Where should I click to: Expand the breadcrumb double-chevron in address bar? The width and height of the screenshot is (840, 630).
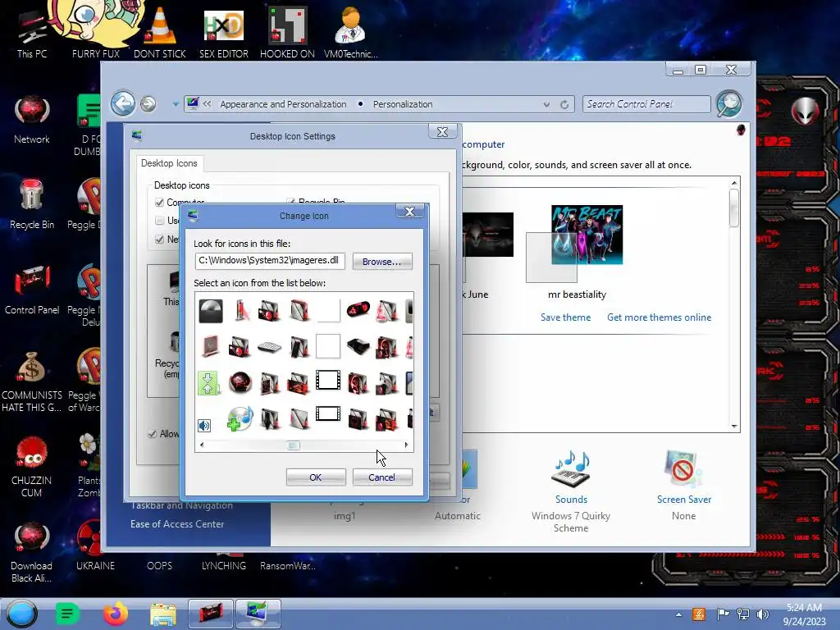(208, 104)
